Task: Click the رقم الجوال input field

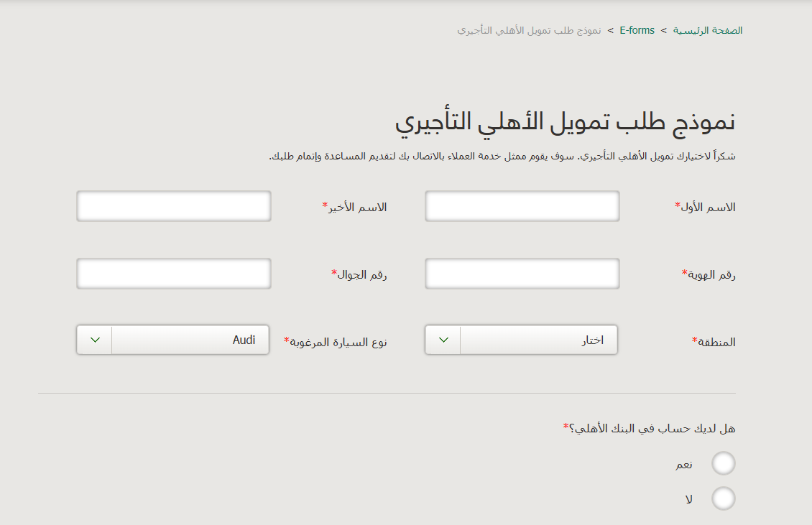Action: pyautogui.click(x=174, y=274)
